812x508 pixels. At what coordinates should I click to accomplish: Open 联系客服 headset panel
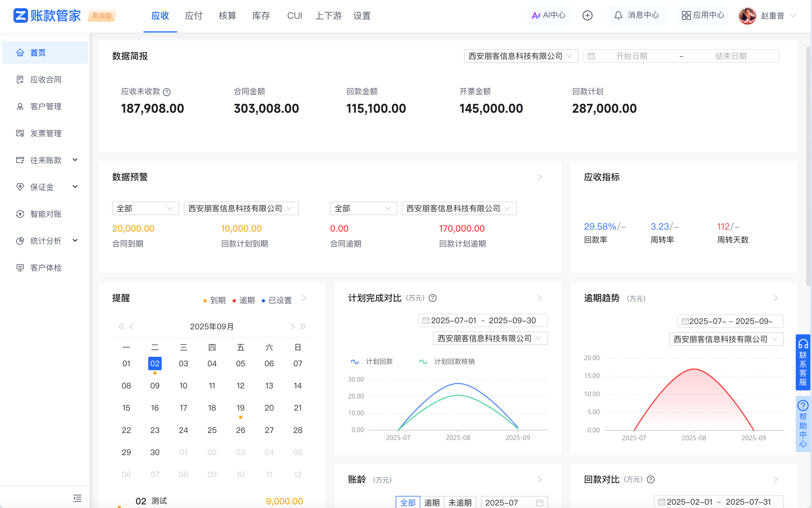pos(803,362)
